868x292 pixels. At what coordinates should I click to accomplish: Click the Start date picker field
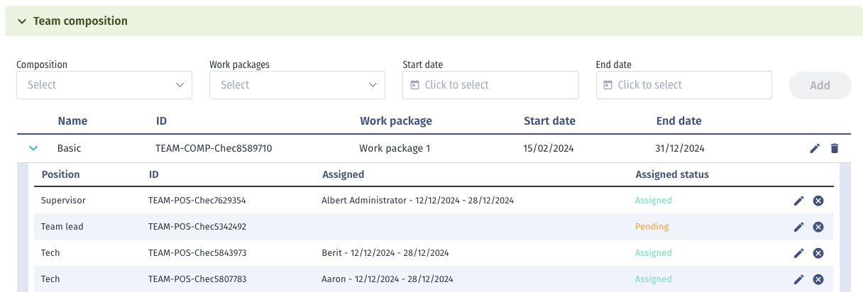point(490,85)
